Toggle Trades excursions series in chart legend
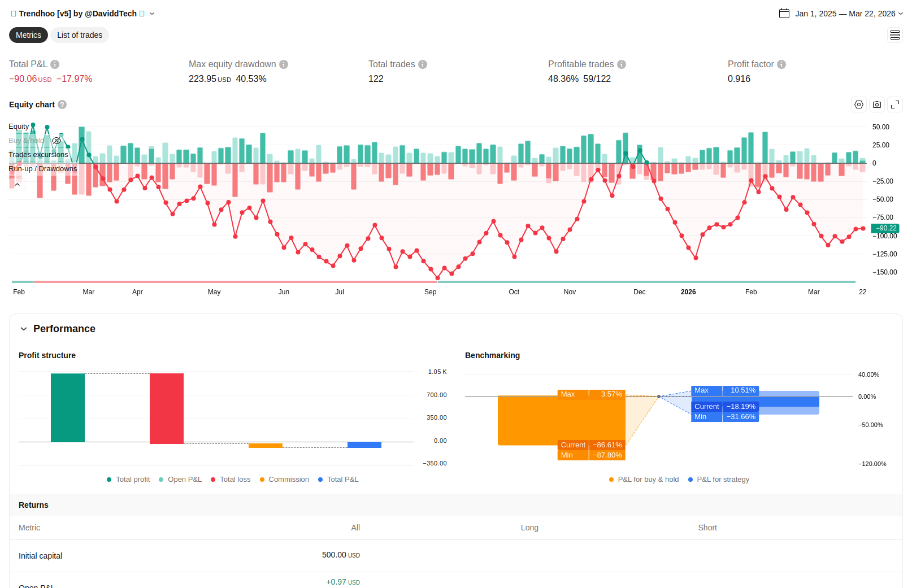 [x=38, y=155]
